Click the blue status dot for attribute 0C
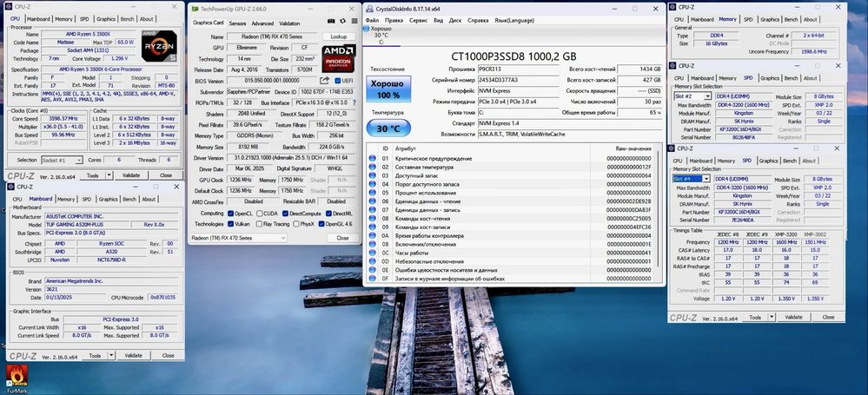 [x=373, y=253]
